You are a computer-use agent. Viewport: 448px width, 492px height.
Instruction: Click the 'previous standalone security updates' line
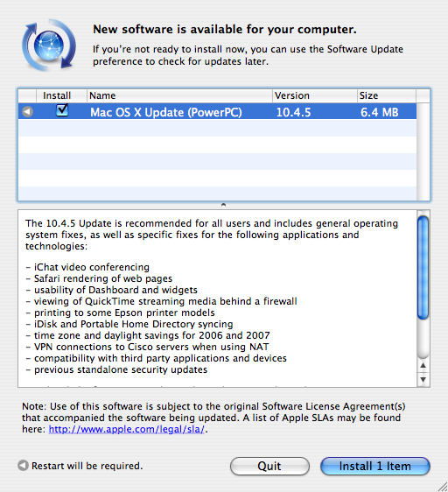[x=116, y=369]
